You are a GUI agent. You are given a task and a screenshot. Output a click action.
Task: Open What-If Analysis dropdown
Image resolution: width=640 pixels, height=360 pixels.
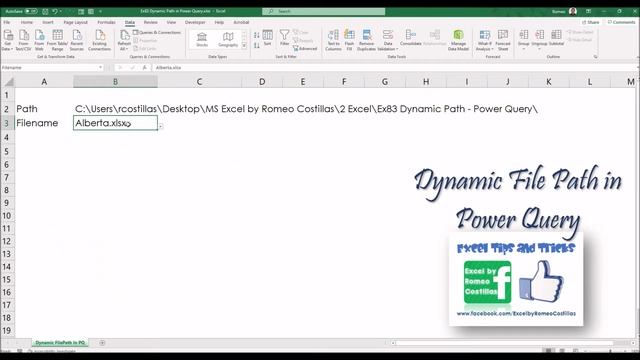[x=484, y=40]
